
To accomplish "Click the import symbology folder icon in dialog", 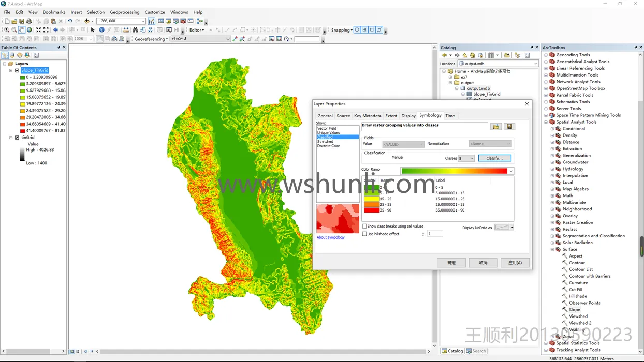I will coord(496,127).
